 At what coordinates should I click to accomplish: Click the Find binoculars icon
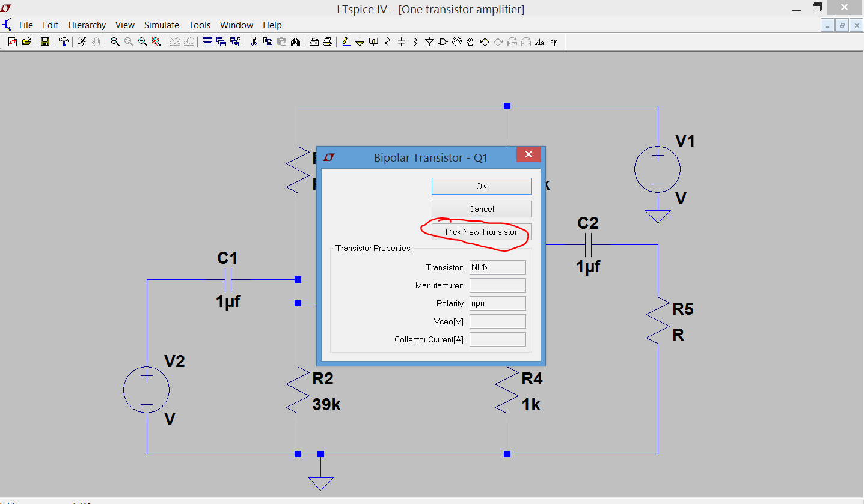pos(295,42)
